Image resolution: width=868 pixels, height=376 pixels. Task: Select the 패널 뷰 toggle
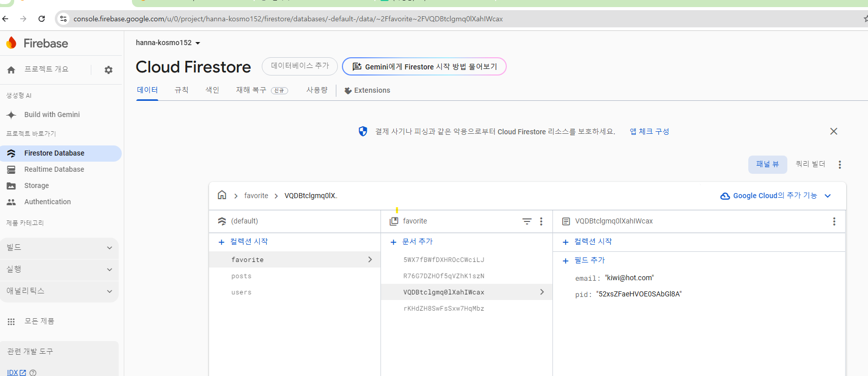point(768,164)
